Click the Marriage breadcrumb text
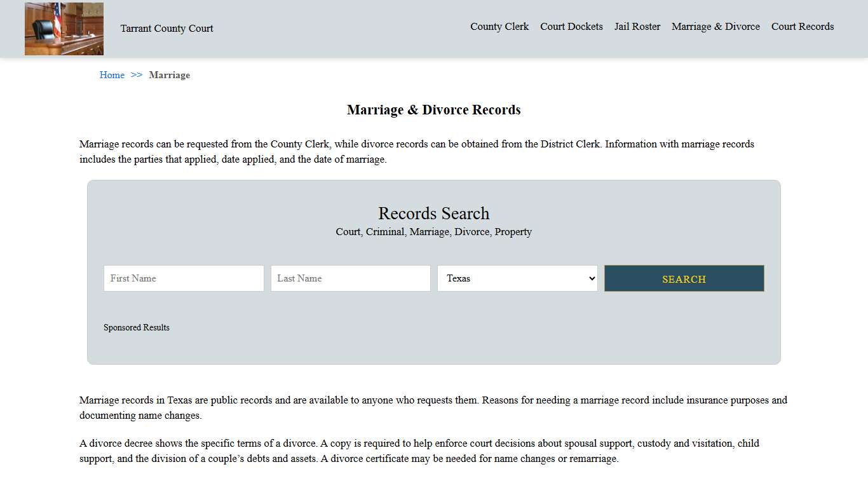 pos(169,75)
